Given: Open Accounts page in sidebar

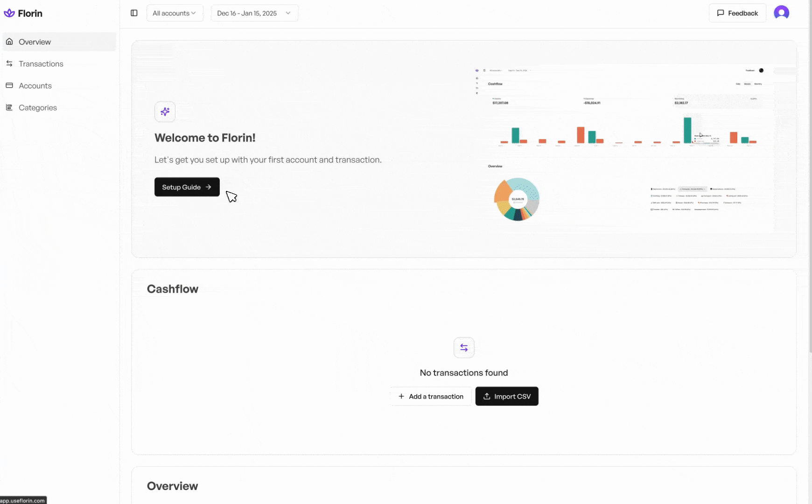Looking at the screenshot, I should [x=59, y=86].
